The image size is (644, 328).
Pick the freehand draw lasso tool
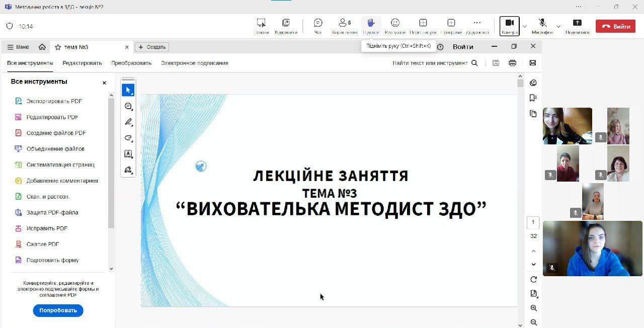pos(128,138)
